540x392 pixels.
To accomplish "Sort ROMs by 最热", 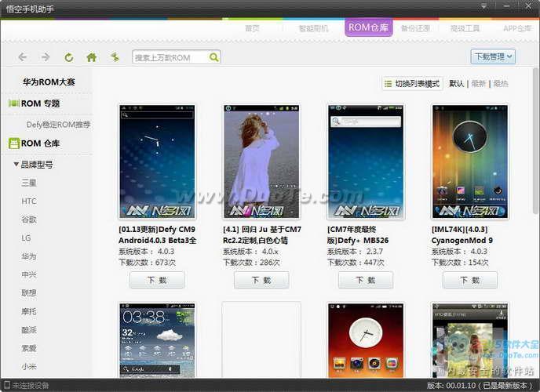I will coord(501,84).
